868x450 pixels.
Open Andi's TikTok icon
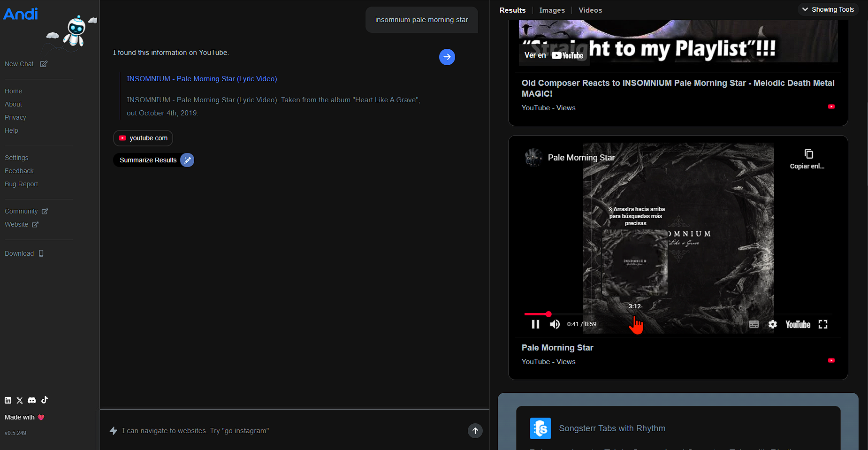click(x=45, y=400)
